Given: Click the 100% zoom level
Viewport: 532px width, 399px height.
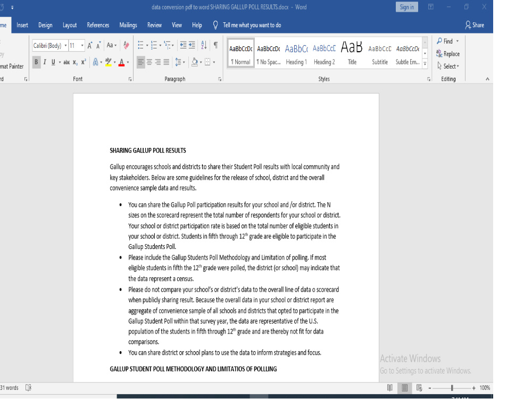Looking at the screenshot, I should [x=485, y=388].
